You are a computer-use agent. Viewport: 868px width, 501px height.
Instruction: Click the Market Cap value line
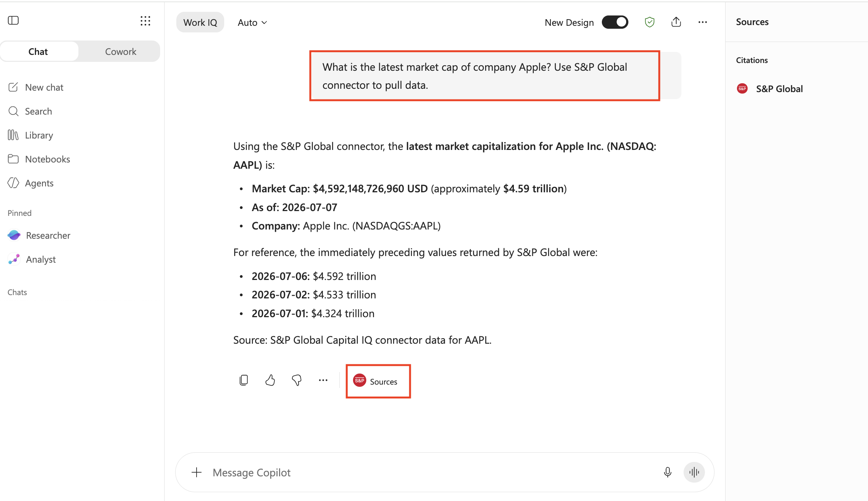(409, 189)
